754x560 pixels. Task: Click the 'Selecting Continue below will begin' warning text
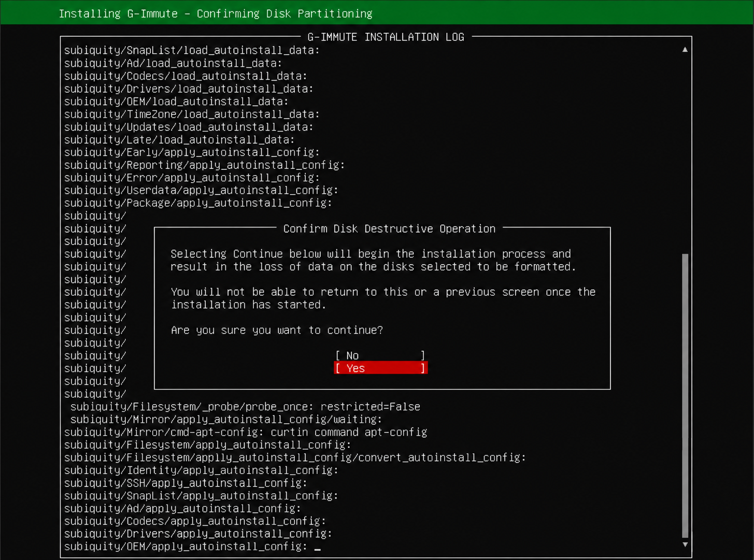click(x=373, y=260)
